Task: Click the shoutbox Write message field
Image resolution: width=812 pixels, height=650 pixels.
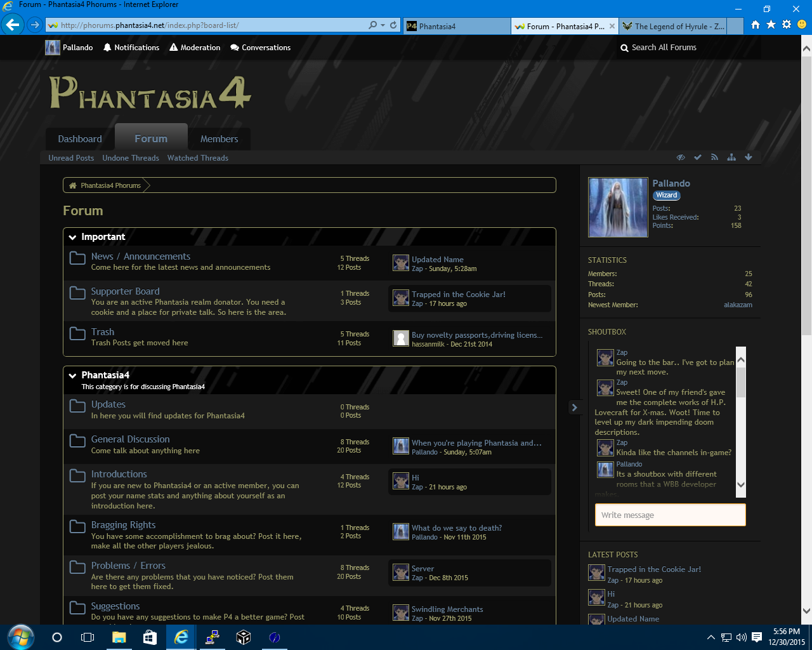Action: (x=670, y=515)
